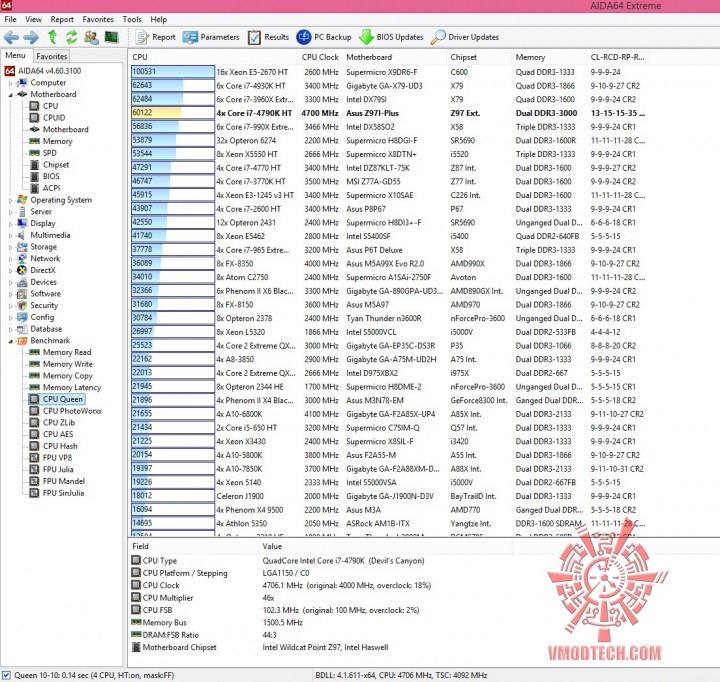Open the View menu

click(x=33, y=19)
